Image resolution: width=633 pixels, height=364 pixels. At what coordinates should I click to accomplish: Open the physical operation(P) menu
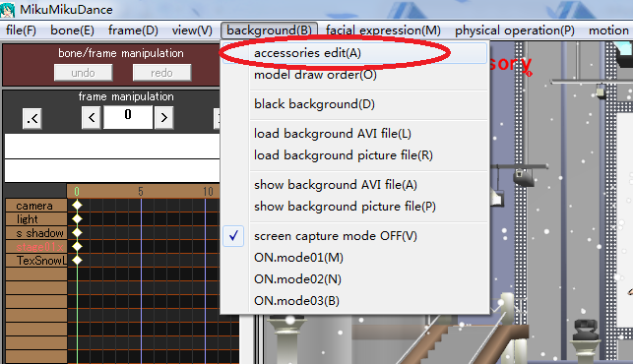(x=515, y=30)
